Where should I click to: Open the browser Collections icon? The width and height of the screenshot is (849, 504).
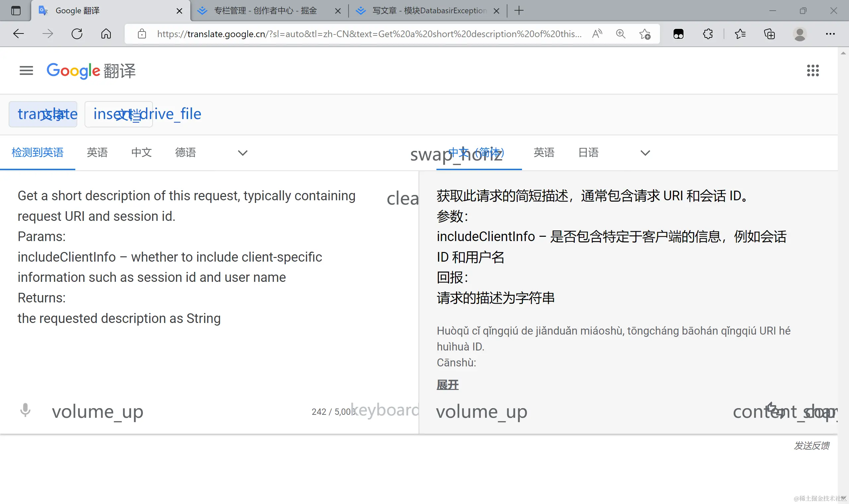pos(769,33)
